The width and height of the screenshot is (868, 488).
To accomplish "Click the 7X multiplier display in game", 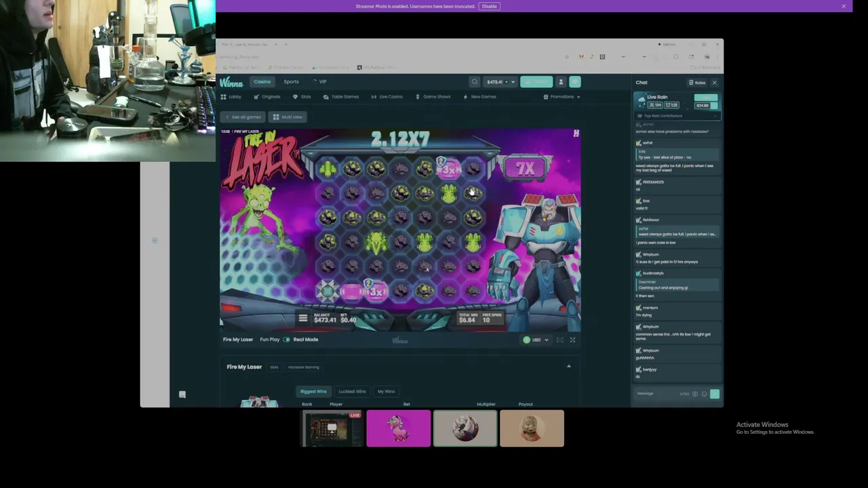I will pos(526,169).
